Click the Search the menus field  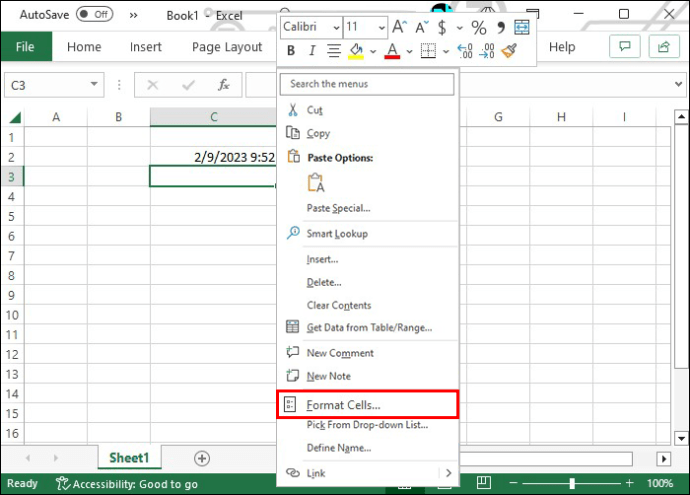[x=367, y=84]
